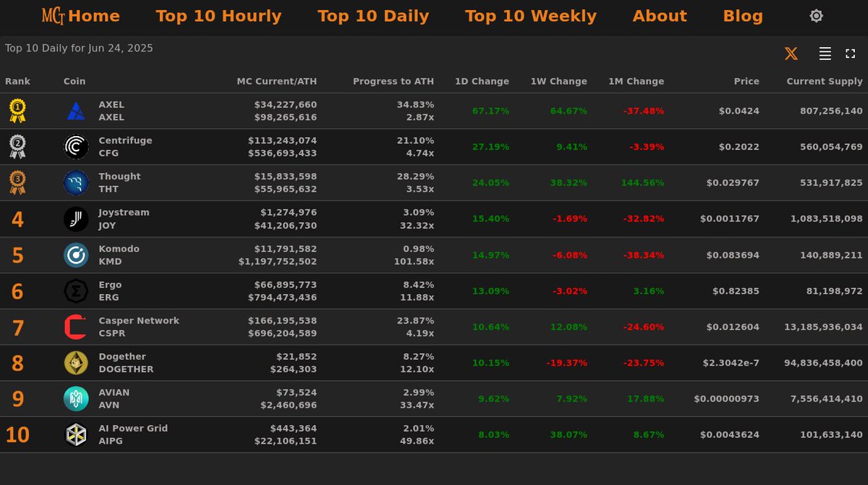
Task: Click the MCT site logo
Action: (54, 16)
